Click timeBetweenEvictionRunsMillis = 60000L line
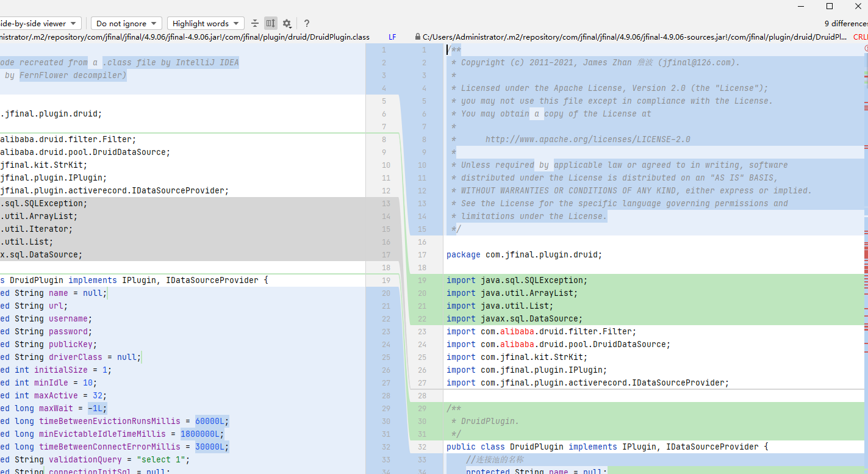The image size is (868, 474). (x=115, y=421)
